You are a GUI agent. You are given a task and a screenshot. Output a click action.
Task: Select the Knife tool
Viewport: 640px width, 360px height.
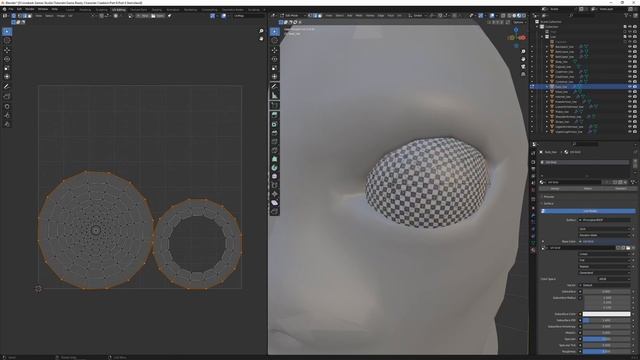(x=274, y=150)
